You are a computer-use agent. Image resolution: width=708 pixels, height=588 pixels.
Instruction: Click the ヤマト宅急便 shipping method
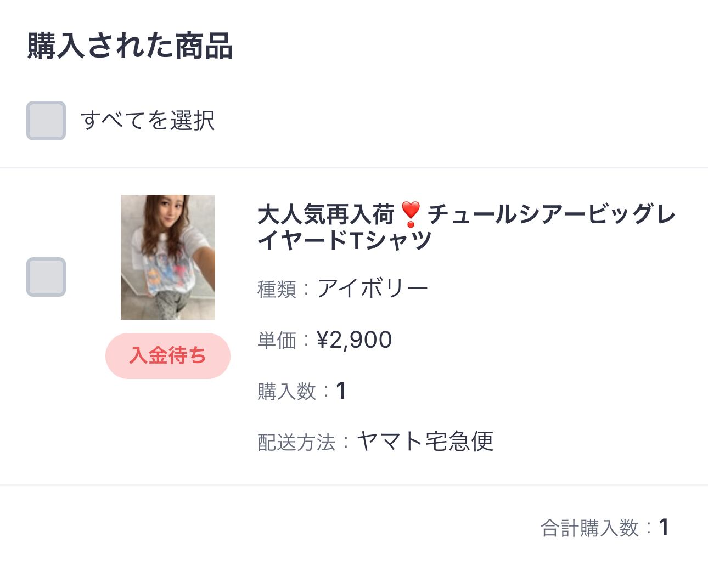click(425, 442)
